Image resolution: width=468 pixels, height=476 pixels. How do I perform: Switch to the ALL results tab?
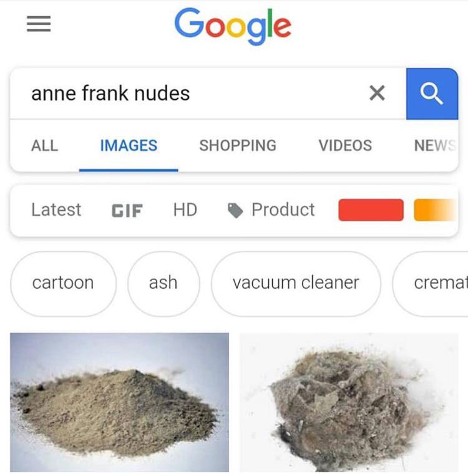click(45, 145)
